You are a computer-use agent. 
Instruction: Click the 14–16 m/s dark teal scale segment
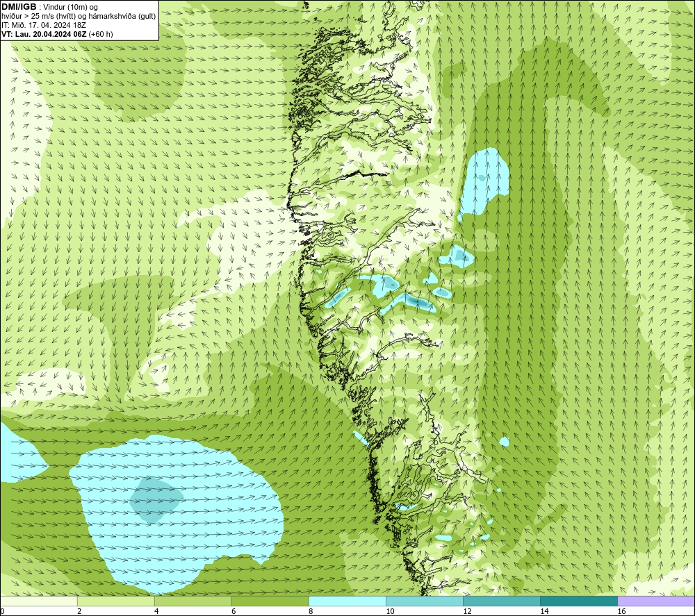(579, 601)
